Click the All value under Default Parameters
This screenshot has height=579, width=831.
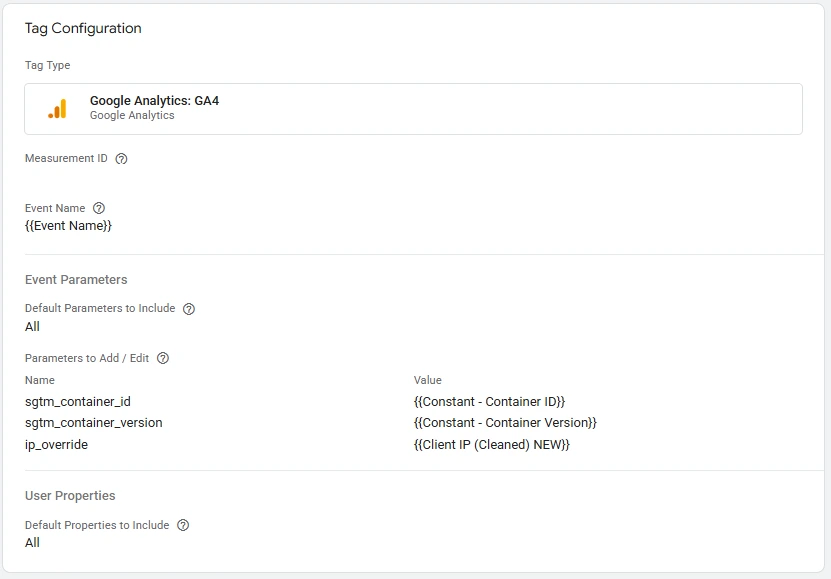pyautogui.click(x=33, y=327)
